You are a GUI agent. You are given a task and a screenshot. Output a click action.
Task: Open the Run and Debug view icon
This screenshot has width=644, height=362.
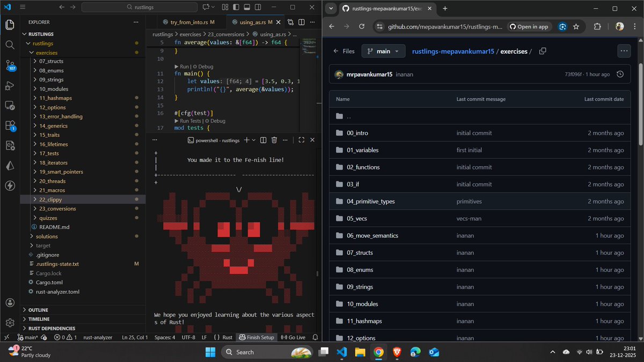(10, 85)
